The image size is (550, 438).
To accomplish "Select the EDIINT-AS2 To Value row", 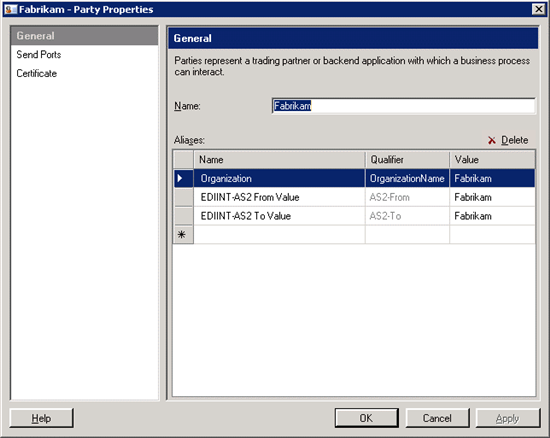I will click(354, 216).
